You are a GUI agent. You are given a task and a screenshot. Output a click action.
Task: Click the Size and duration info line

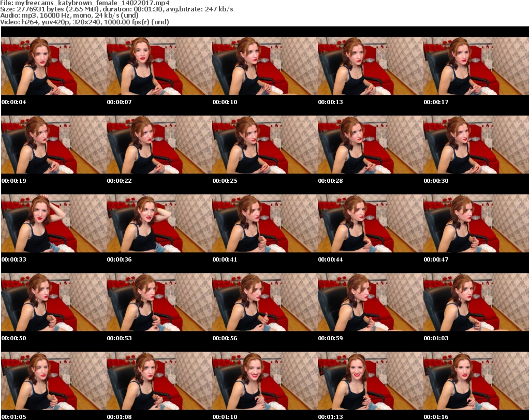(116, 9)
